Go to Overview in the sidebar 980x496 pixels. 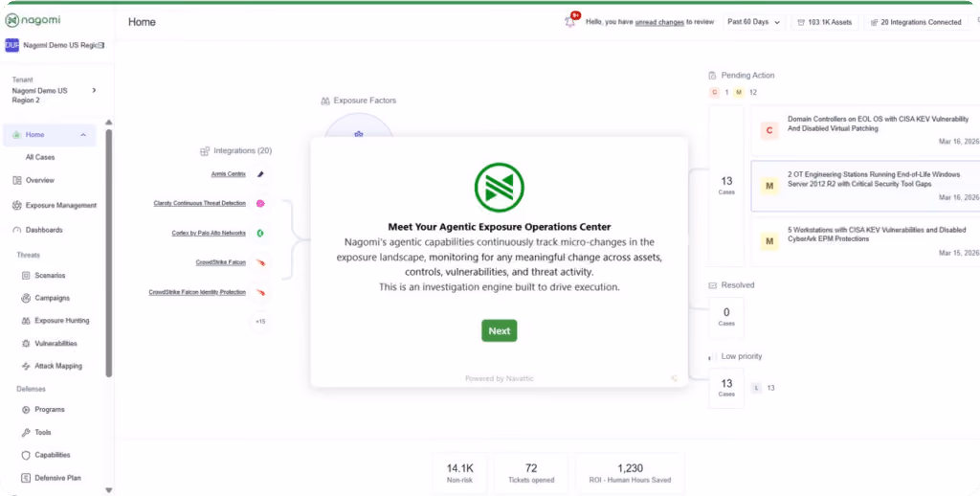(40, 180)
